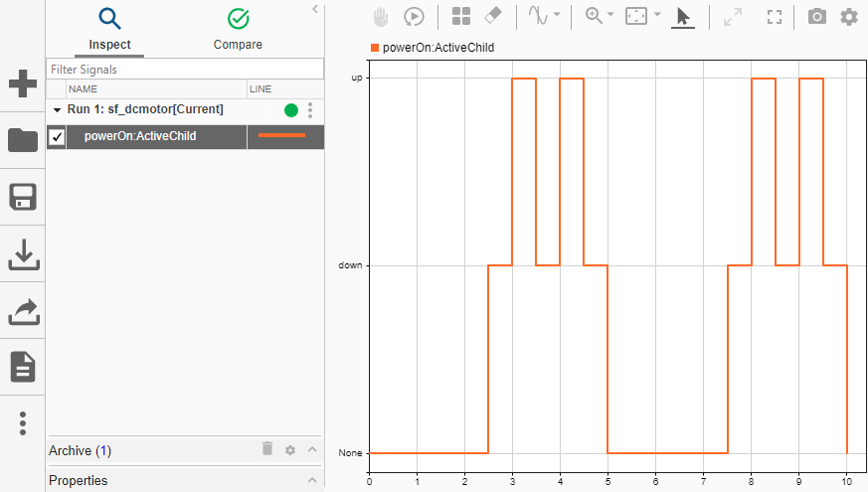Open visualization settings gear icon
The width and height of the screenshot is (868, 492).
click(x=849, y=17)
